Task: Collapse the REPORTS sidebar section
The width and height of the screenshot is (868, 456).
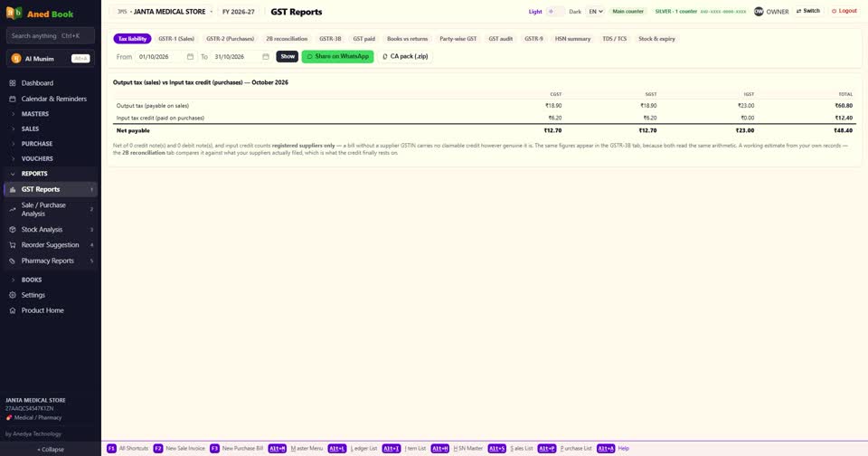Action: click(x=50, y=174)
